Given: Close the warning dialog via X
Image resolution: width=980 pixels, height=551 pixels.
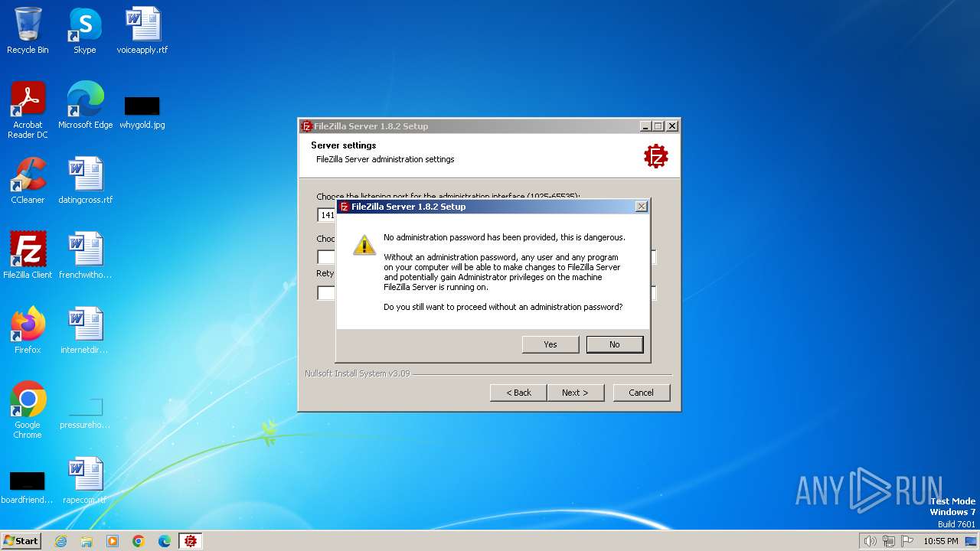Looking at the screenshot, I should [642, 207].
